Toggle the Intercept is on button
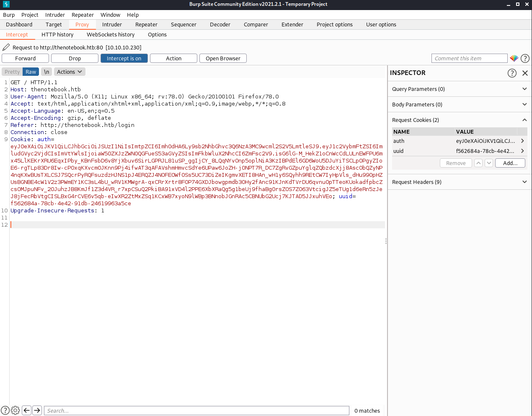532x416 pixels. [124, 58]
